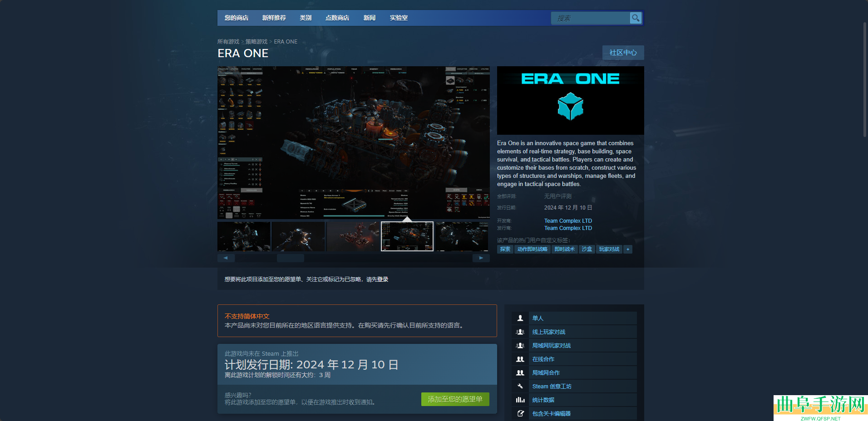Click the LAN co-op icon
The height and width of the screenshot is (421, 868).
520,372
